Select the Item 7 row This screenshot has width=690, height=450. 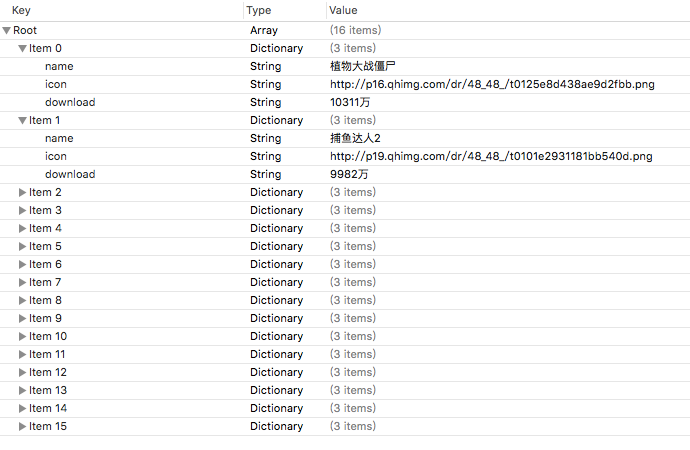[45, 282]
